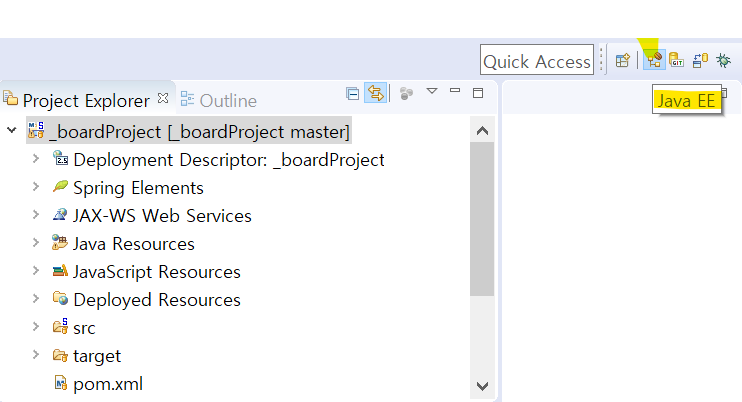This screenshot has height=402, width=742.
Task: Select the pom.xml file
Action: click(108, 384)
